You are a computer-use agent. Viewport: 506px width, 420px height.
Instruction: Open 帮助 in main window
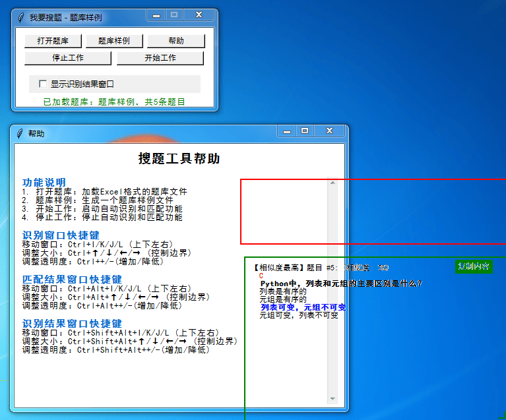[176, 41]
